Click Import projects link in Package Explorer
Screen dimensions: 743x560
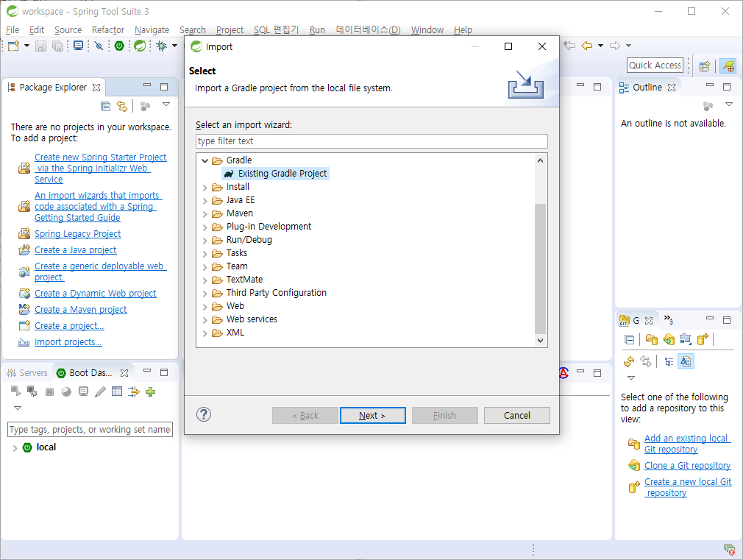coord(68,342)
